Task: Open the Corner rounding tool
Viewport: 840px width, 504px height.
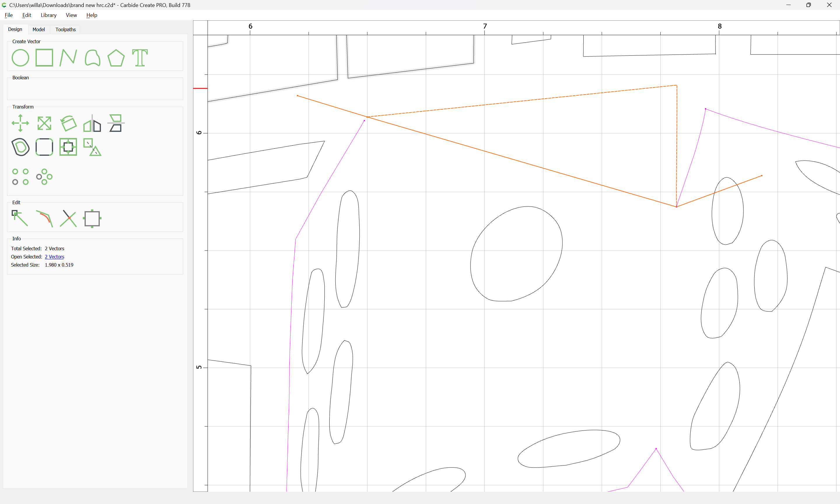Action: (44, 147)
